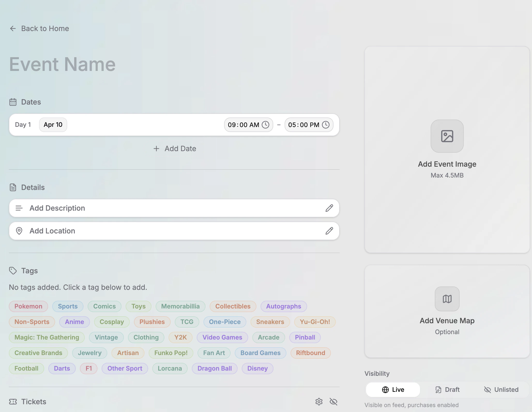Add the Board Games tag

click(261, 353)
